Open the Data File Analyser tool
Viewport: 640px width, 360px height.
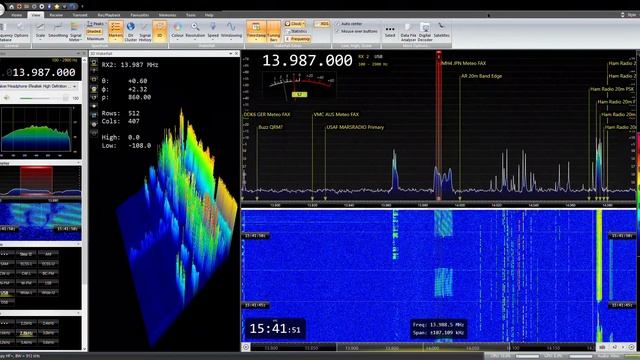(408, 31)
